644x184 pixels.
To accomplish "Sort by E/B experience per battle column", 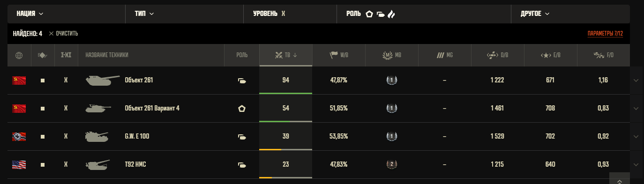I will [550, 55].
